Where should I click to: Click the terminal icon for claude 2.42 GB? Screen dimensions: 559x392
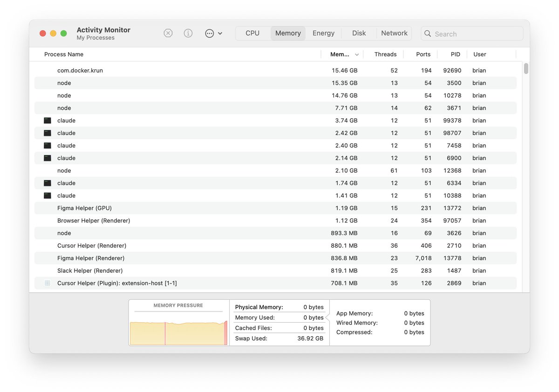48,133
